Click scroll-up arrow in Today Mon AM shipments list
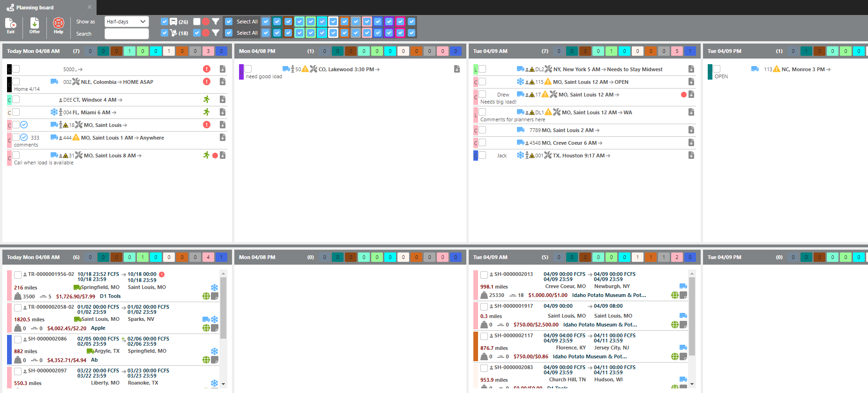 (223, 274)
